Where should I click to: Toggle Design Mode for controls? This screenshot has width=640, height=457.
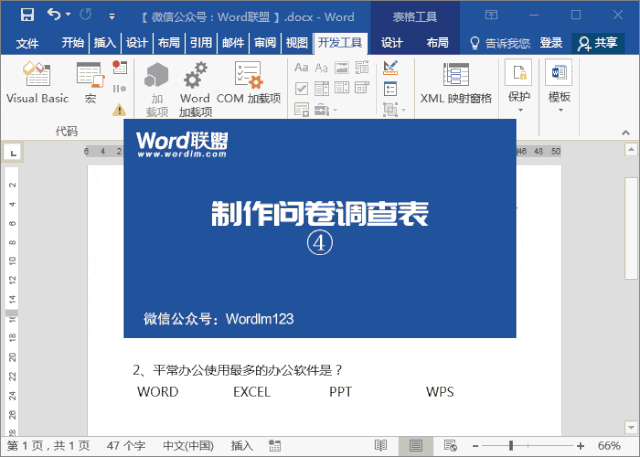point(391,68)
